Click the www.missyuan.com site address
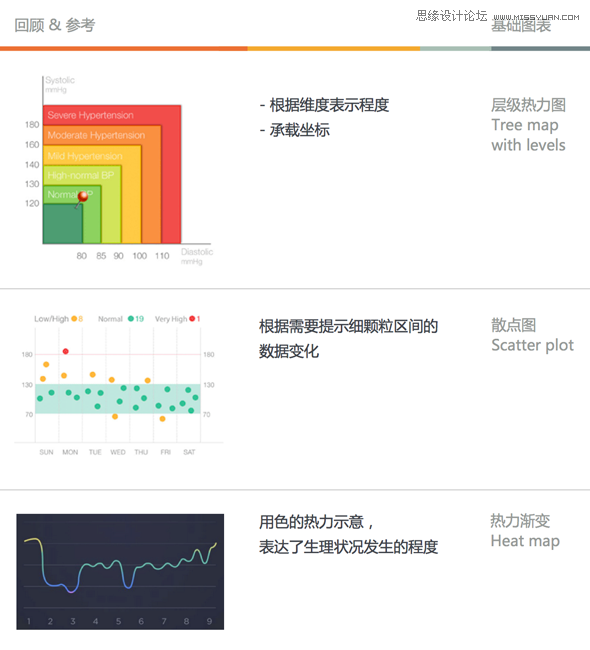Viewport: 590px width, 650px height. 536,17
